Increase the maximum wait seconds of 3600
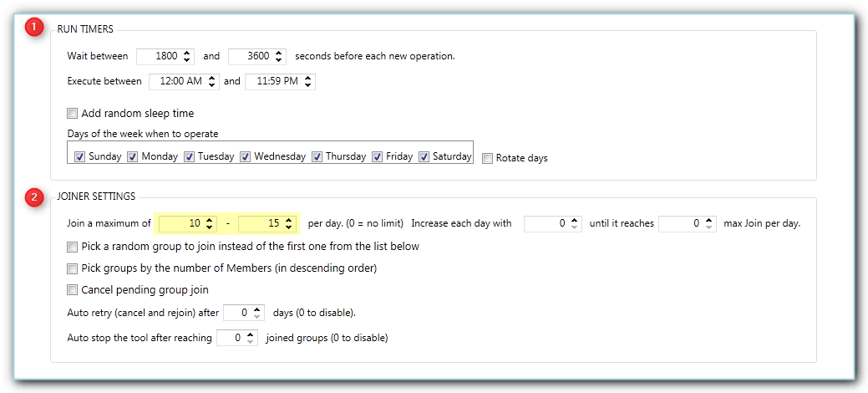This screenshot has width=868, height=393. tap(279, 53)
